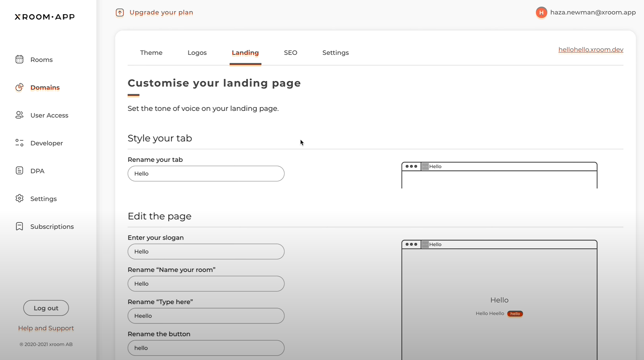Visit the hellohello.xroom.dev link
The width and height of the screenshot is (644, 360).
point(591,50)
